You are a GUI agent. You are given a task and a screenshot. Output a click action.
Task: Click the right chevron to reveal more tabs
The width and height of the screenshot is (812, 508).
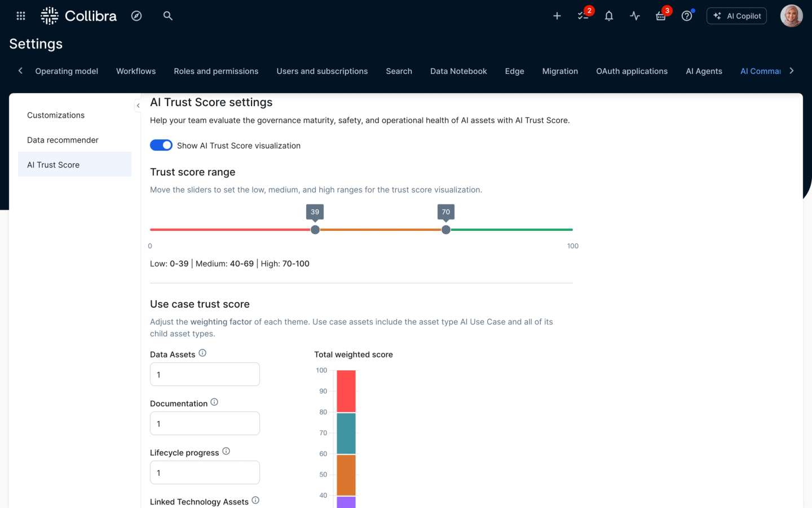click(792, 71)
